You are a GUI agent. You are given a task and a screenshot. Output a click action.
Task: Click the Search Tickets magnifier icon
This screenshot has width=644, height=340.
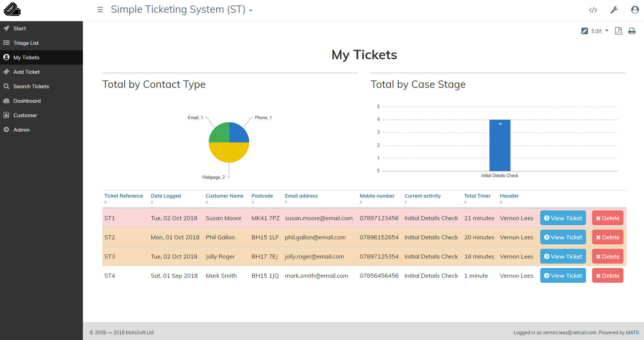6,87
